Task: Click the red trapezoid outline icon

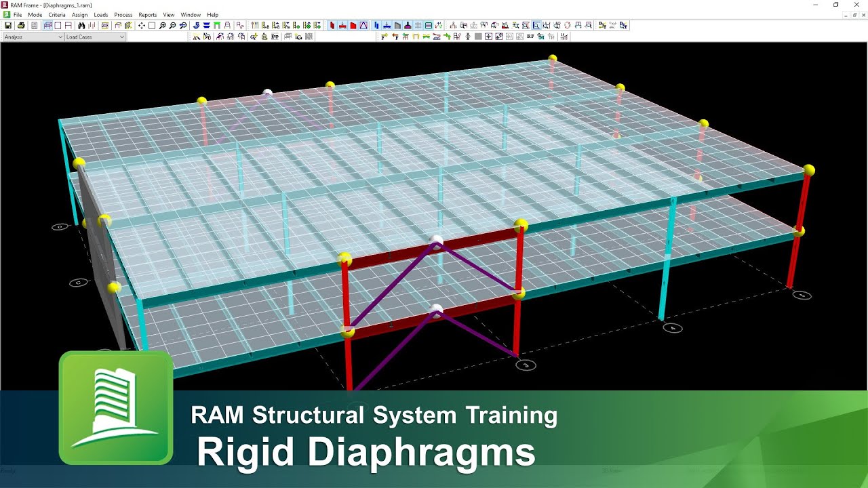Action: point(363,26)
